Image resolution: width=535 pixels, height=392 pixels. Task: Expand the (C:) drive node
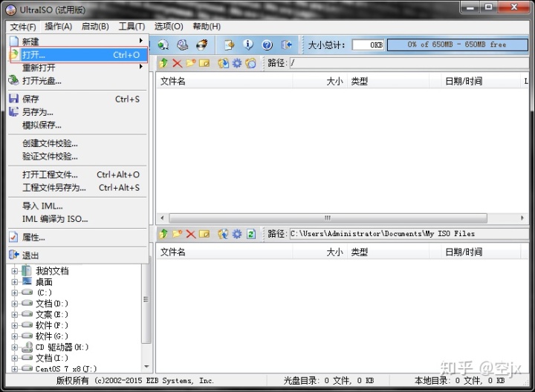15,293
